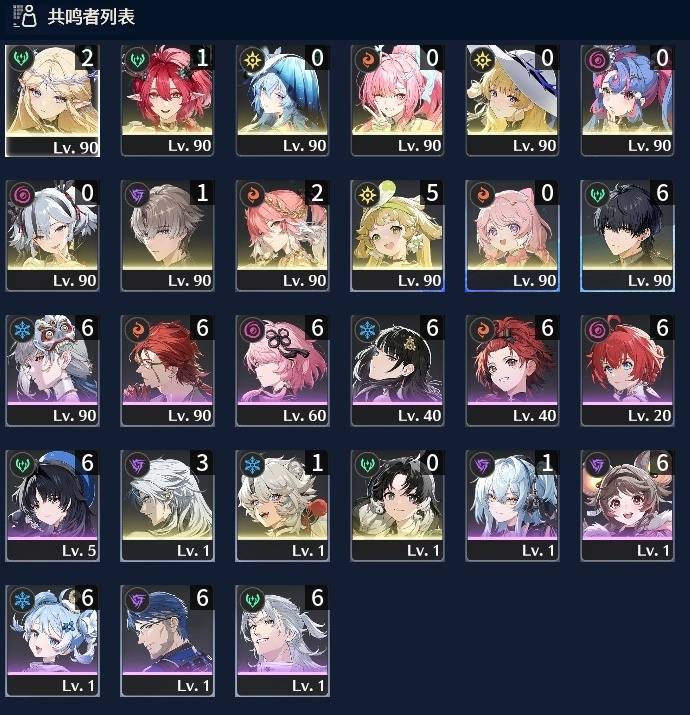Click the Aero icon on the Lv. 5 blue-beret card

coord(22,465)
